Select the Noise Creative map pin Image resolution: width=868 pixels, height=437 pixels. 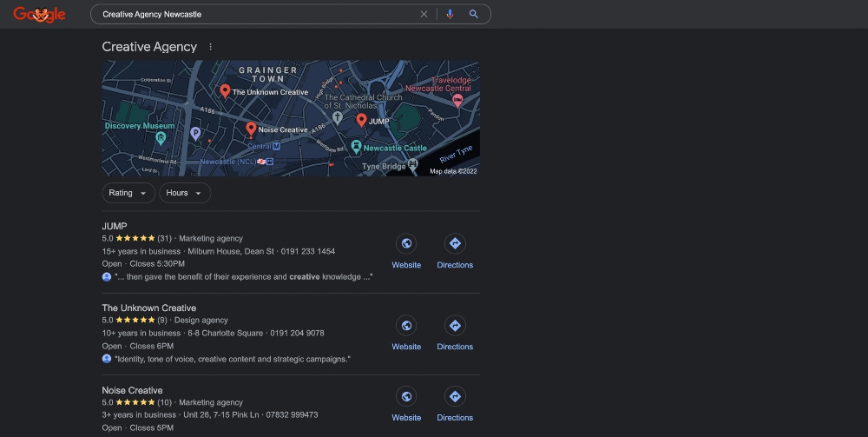(252, 129)
